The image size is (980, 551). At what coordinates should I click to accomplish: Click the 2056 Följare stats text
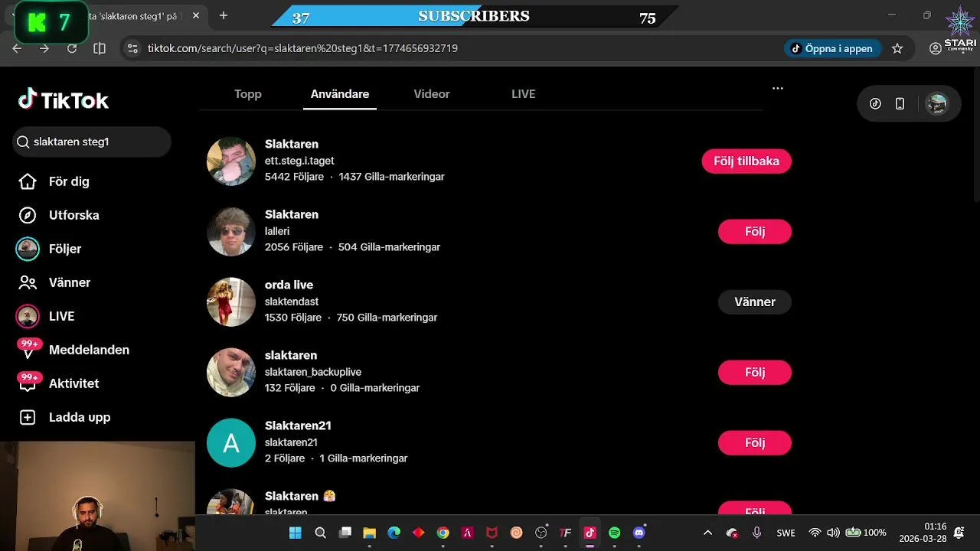click(x=294, y=247)
